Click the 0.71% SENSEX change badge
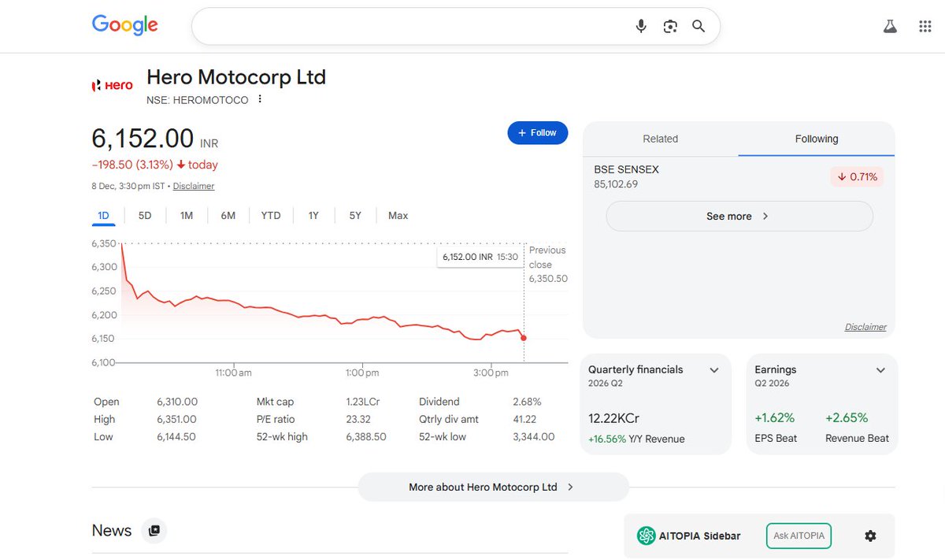 pos(857,176)
